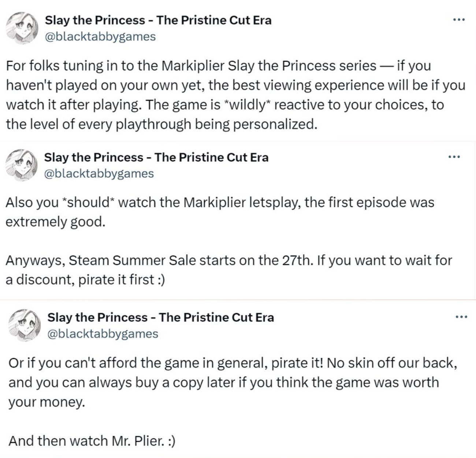This screenshot has width=476, height=458.
Task: Click first tweet's profile avatar
Action: pyautogui.click(x=22, y=28)
